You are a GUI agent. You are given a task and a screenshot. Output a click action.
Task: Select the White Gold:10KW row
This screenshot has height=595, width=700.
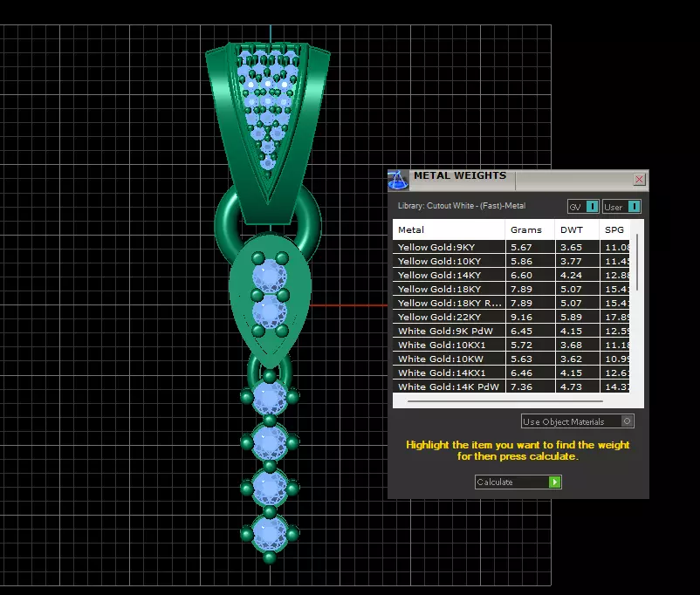click(511, 359)
